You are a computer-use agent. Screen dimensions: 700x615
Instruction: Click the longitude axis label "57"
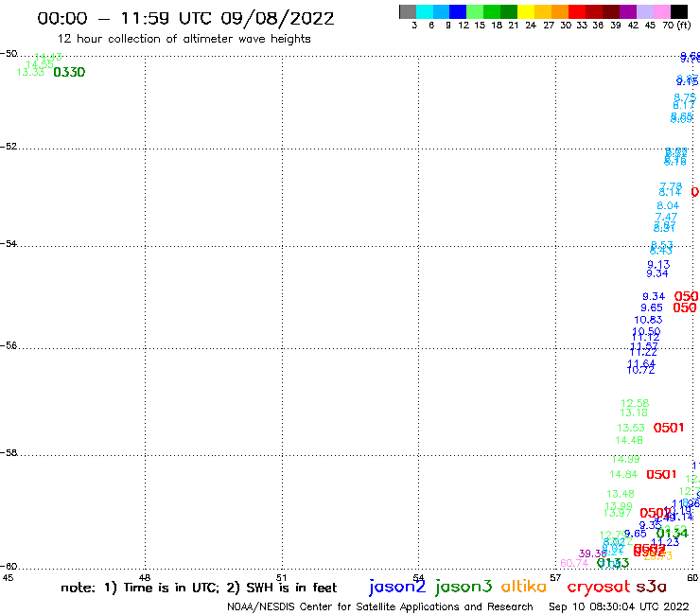555,577
